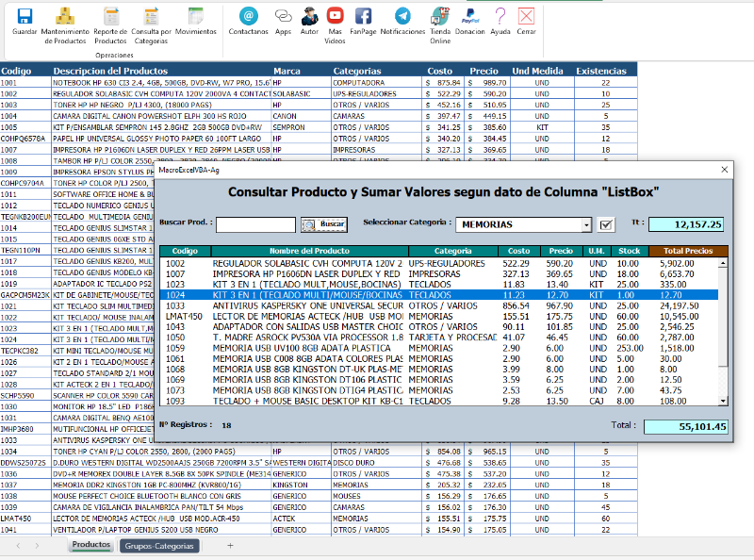The width and height of the screenshot is (754, 560).
Task: Click the Nombre del Producto column header
Action: 310,251
